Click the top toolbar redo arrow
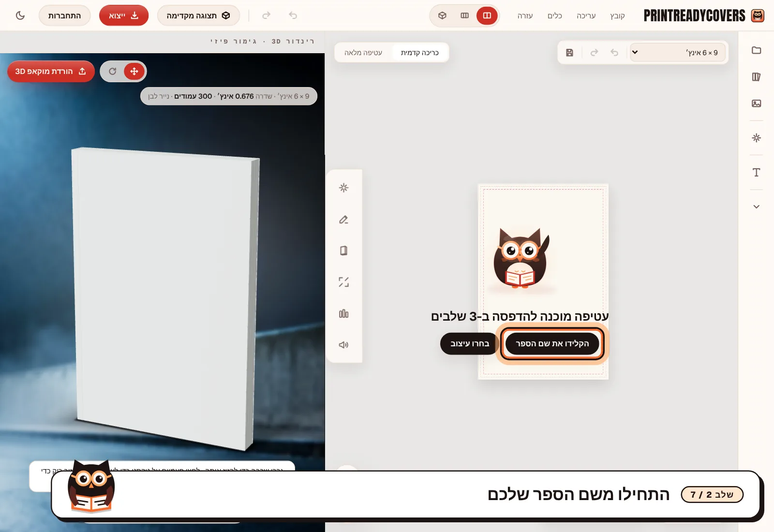The width and height of the screenshot is (774, 532). 266,15
